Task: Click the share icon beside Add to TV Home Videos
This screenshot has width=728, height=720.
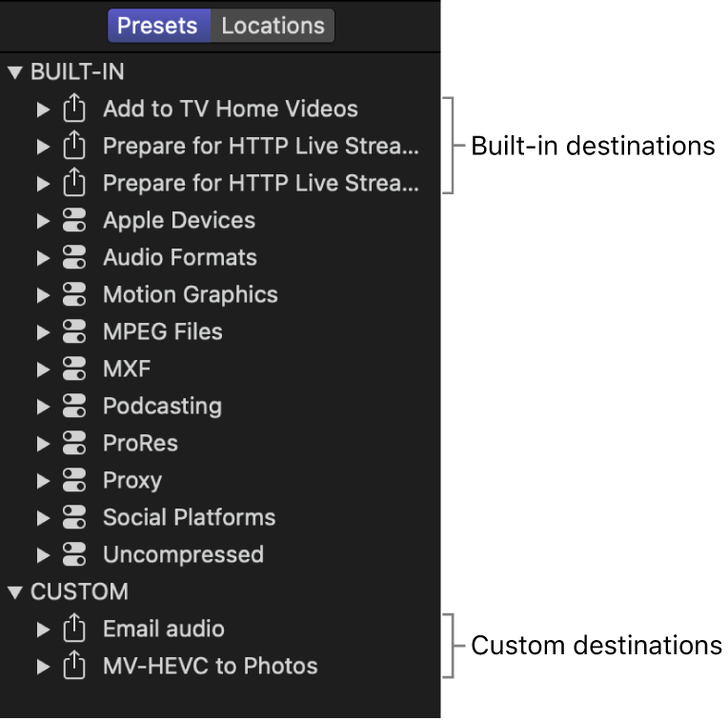Action: (73, 109)
